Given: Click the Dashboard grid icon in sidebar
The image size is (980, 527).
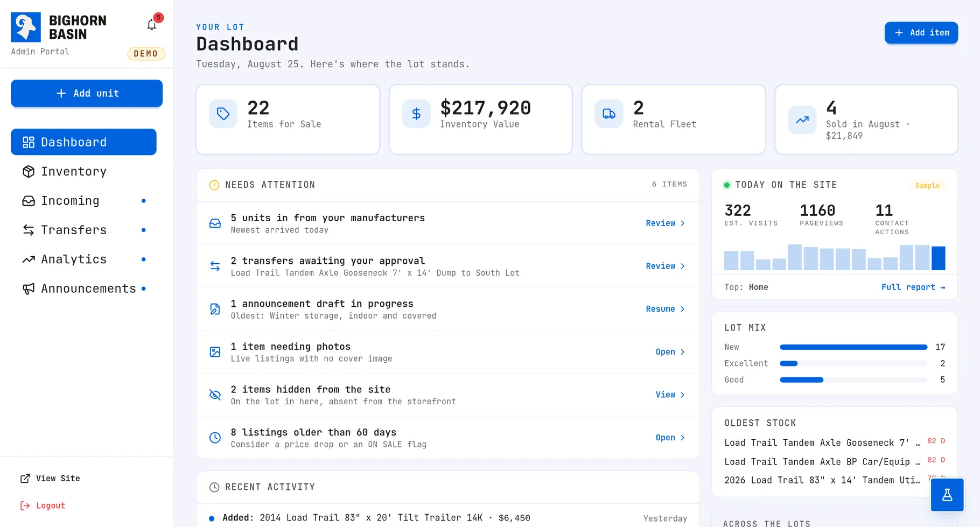Looking at the screenshot, I should click(29, 142).
